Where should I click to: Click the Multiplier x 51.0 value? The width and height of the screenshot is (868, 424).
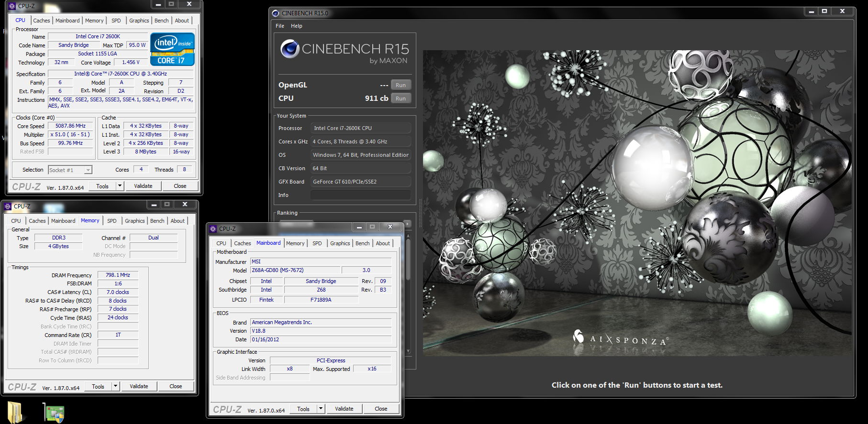click(x=70, y=135)
